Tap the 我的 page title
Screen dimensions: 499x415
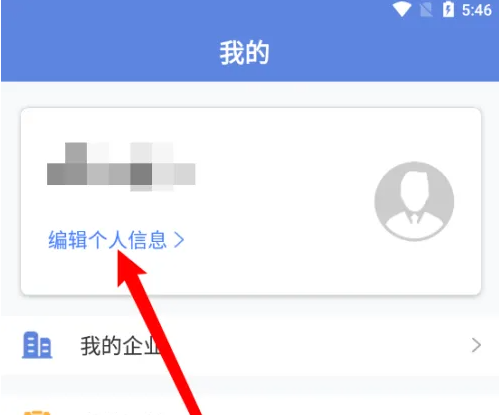pyautogui.click(x=244, y=52)
